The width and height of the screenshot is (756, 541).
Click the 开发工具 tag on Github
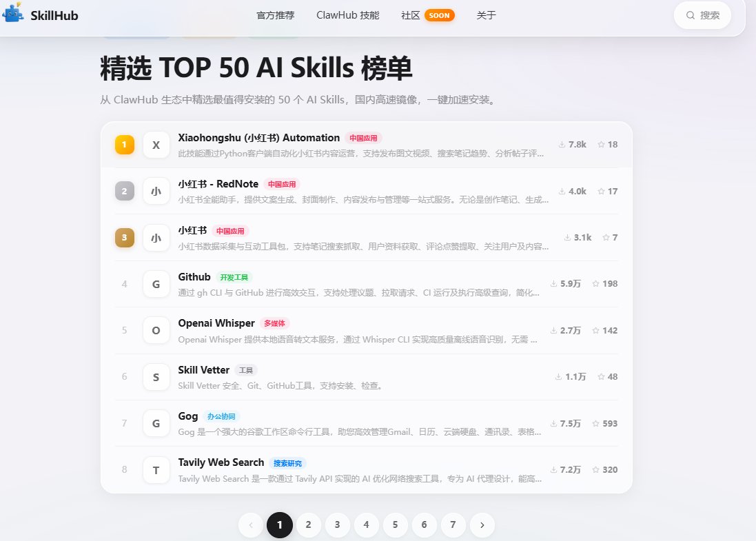(x=234, y=277)
